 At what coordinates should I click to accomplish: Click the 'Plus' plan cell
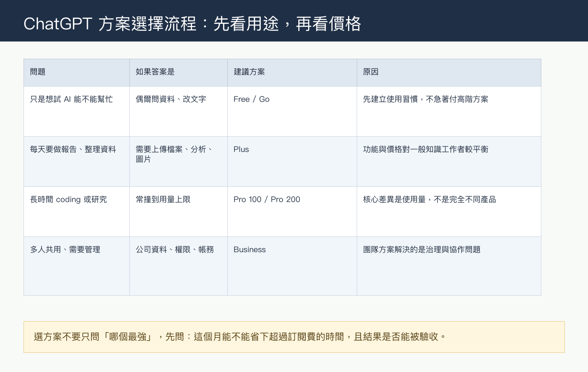coord(292,161)
